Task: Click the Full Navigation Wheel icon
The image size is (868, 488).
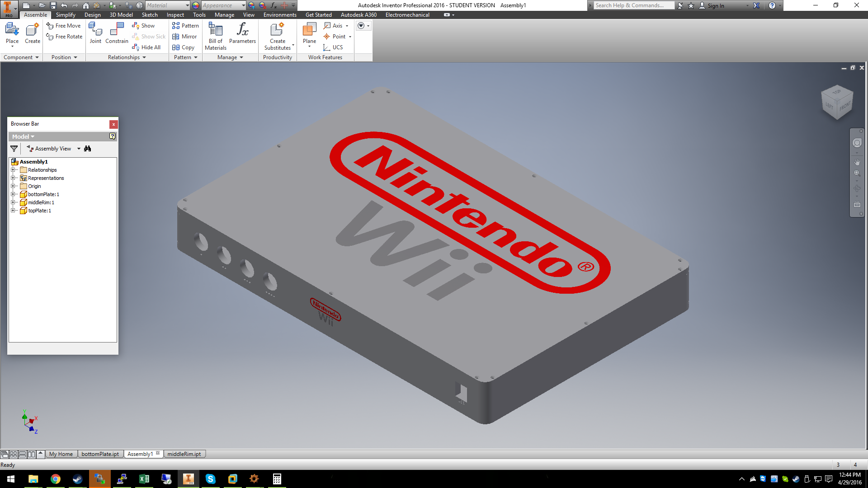Action: [x=857, y=143]
